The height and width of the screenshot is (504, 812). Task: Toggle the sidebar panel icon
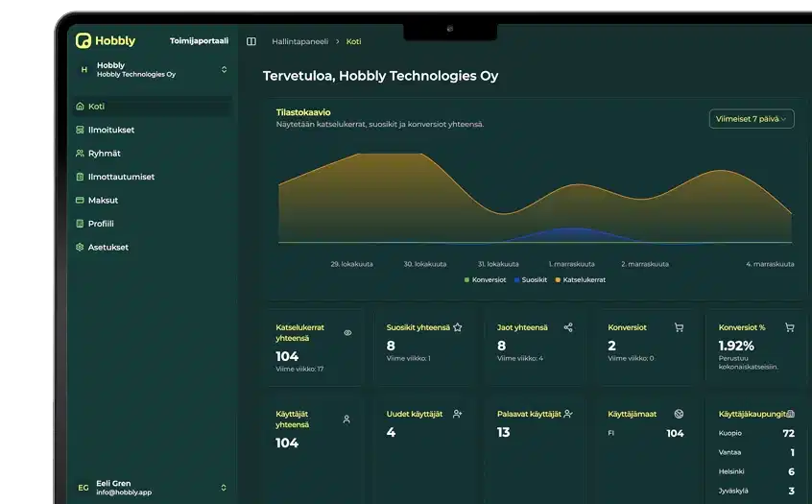[251, 41]
